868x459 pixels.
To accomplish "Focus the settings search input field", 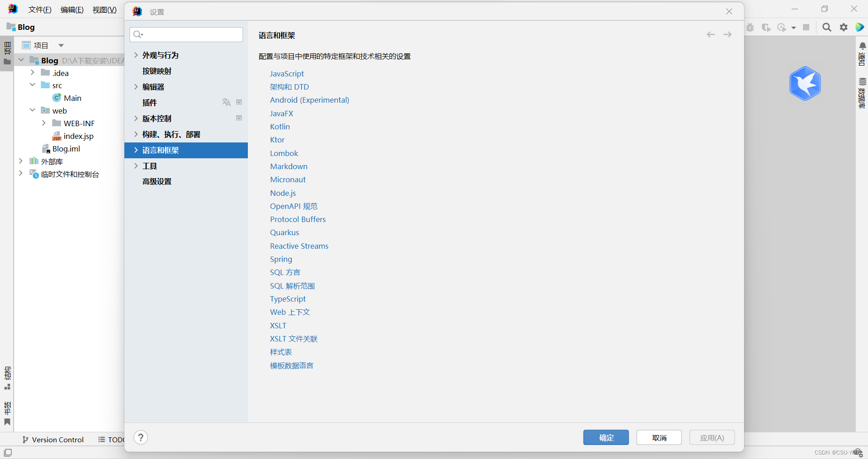I will 186,34.
